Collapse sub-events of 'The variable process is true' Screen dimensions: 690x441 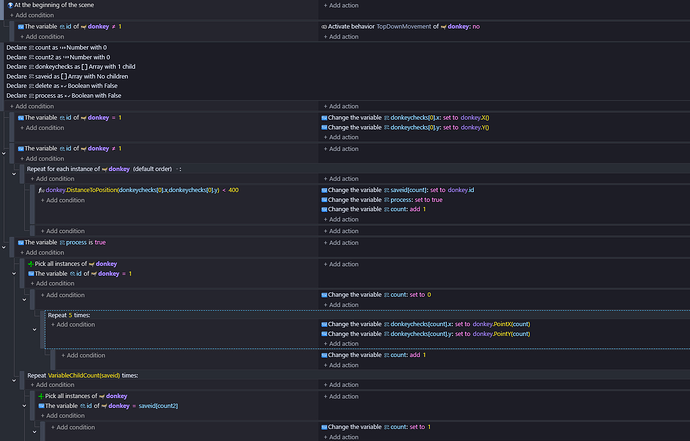[4, 247]
